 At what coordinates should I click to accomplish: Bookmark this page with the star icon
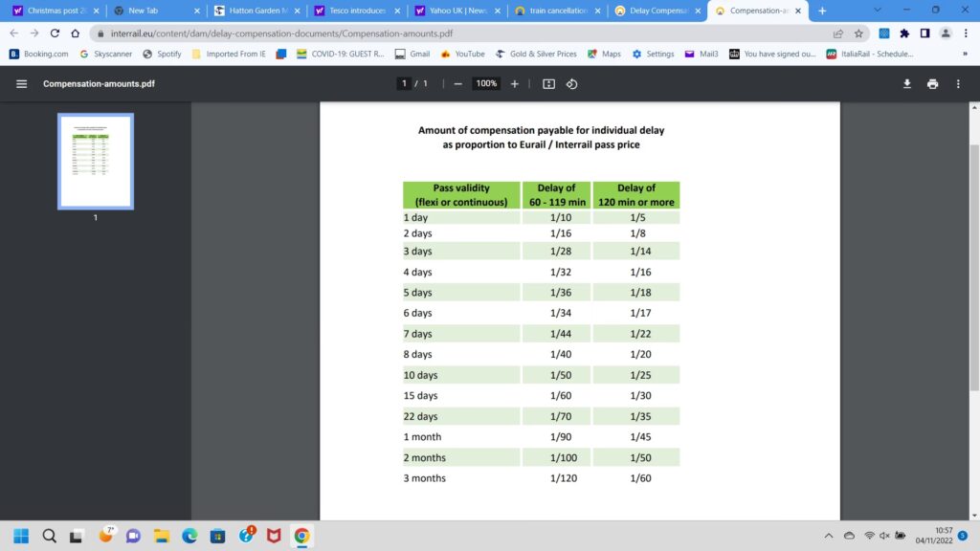coord(857,33)
